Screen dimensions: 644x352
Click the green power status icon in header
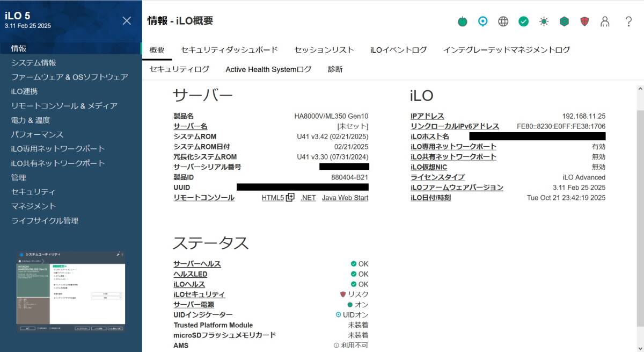click(463, 21)
